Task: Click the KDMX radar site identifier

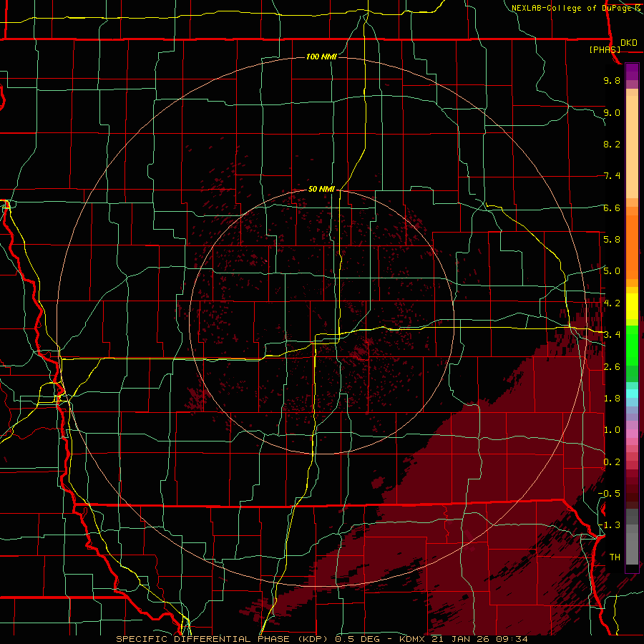Action: [x=413, y=639]
